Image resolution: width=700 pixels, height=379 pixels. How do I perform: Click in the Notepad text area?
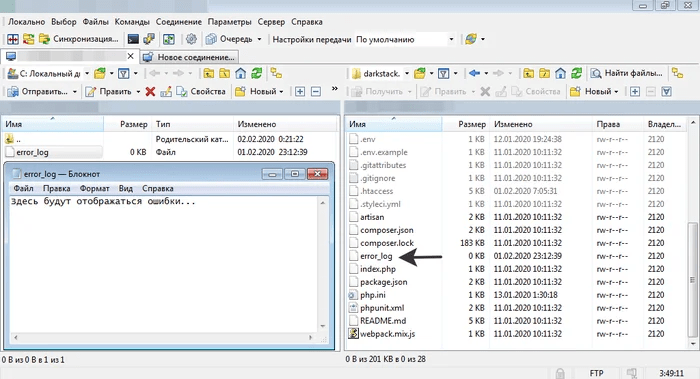pos(163,264)
